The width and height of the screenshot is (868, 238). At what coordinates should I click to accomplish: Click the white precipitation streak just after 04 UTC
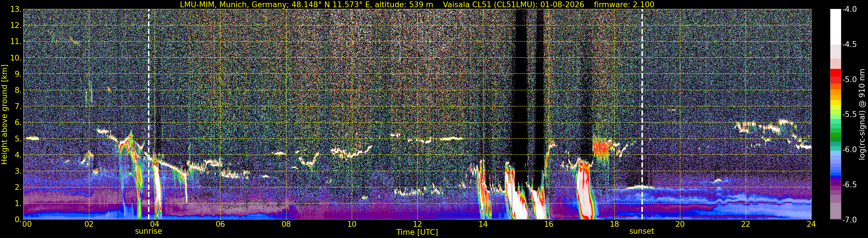point(157,189)
